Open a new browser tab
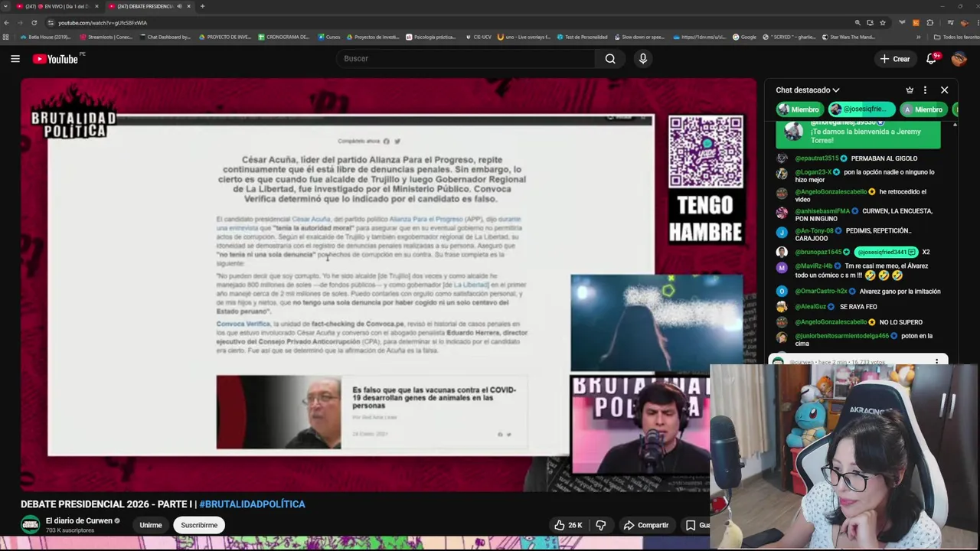Viewport: 980px width, 551px height. pos(202,6)
